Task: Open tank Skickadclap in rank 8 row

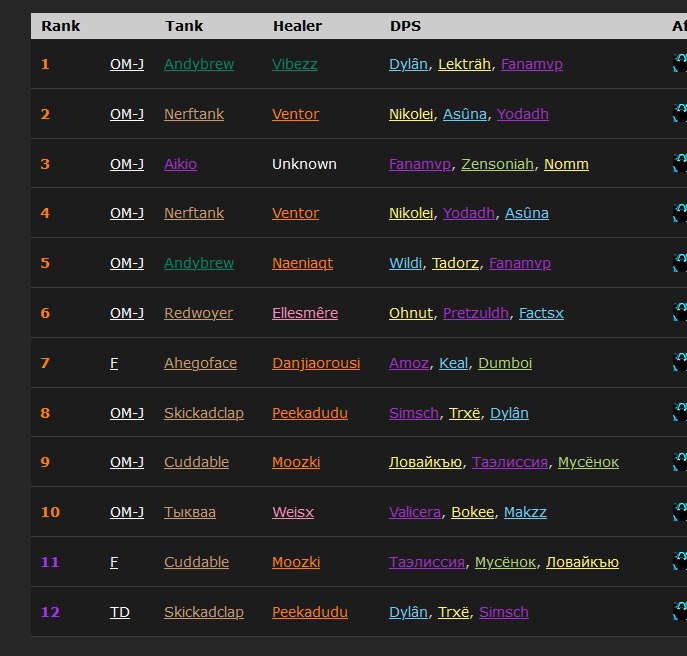Action: pos(204,413)
